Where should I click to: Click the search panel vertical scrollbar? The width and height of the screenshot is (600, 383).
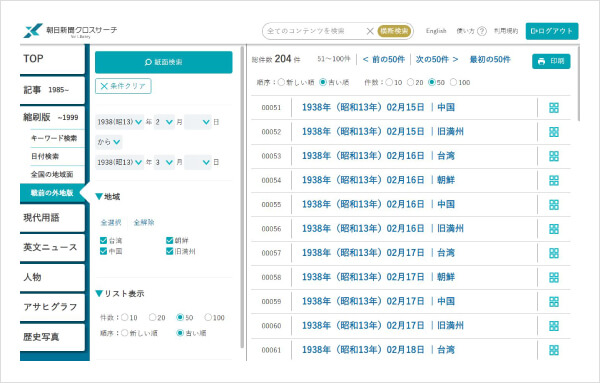(x=242, y=197)
